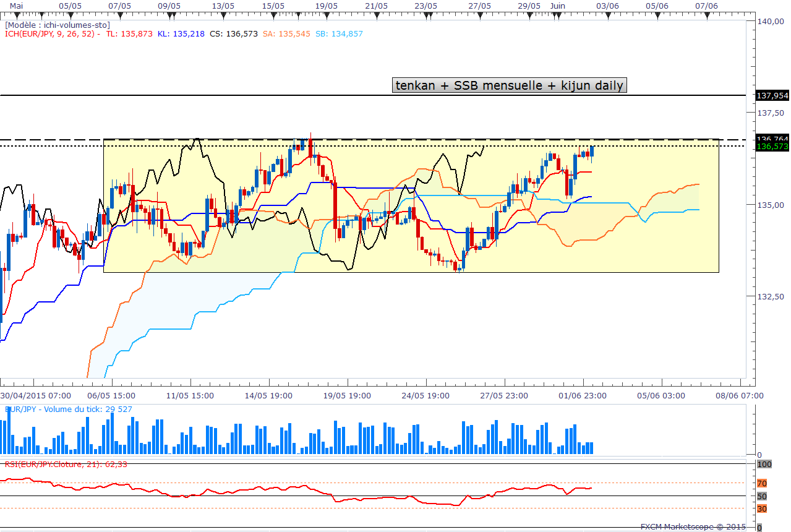Click the 05/05 date on the top axis
Viewport: 791px width, 532px height.
point(69,5)
